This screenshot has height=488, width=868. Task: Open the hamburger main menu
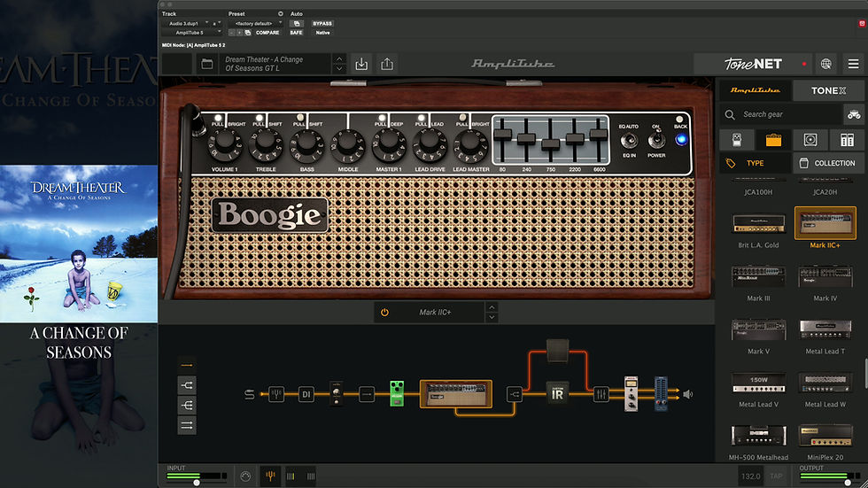click(x=854, y=64)
